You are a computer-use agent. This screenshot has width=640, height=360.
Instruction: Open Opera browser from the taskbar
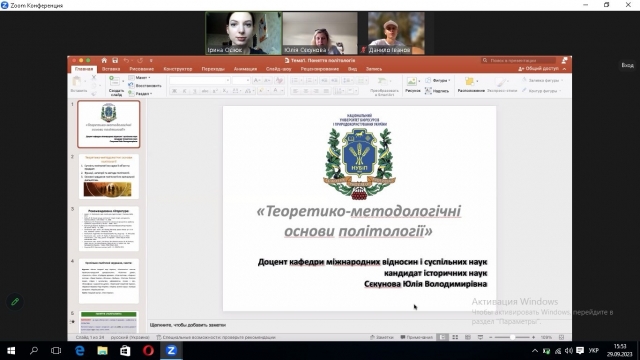click(x=148, y=351)
